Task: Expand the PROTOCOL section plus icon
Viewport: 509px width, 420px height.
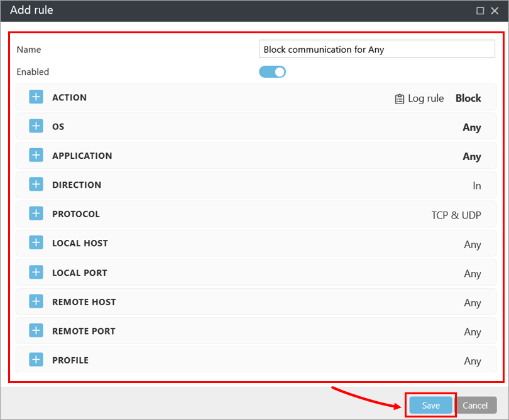Action: pyautogui.click(x=36, y=213)
